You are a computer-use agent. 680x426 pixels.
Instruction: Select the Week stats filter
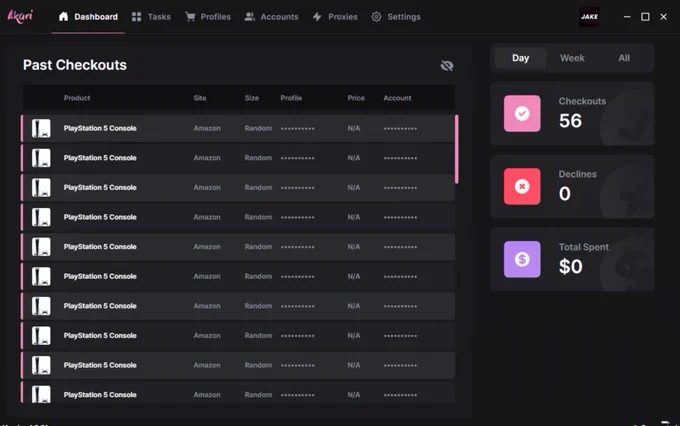point(572,58)
